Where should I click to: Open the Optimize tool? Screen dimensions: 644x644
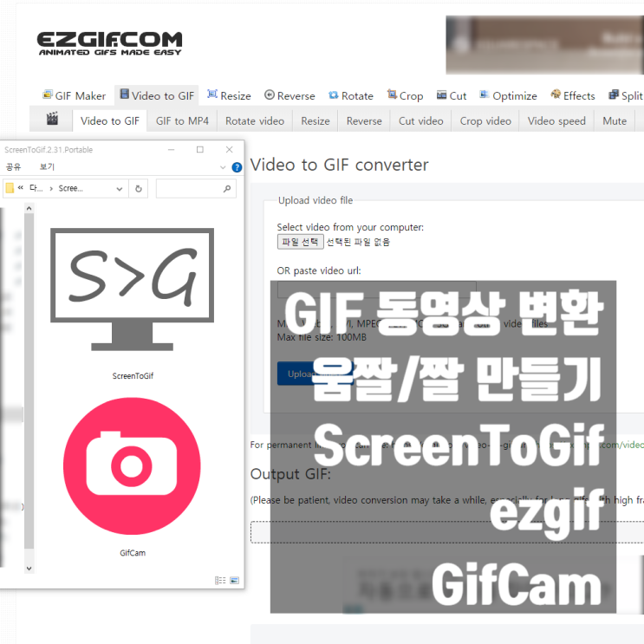509,95
